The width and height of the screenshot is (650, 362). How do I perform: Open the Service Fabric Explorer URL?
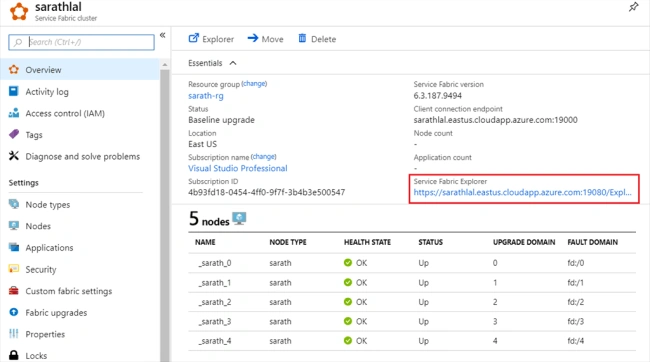click(x=522, y=192)
